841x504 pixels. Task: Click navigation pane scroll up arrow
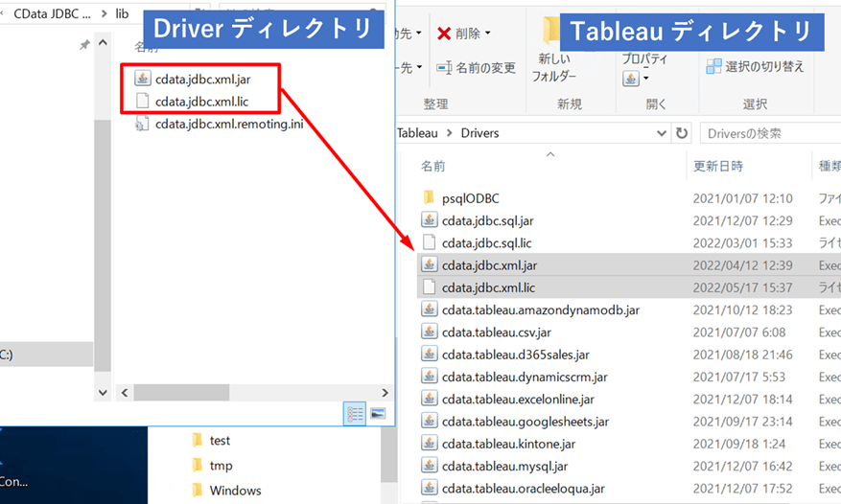point(103,42)
